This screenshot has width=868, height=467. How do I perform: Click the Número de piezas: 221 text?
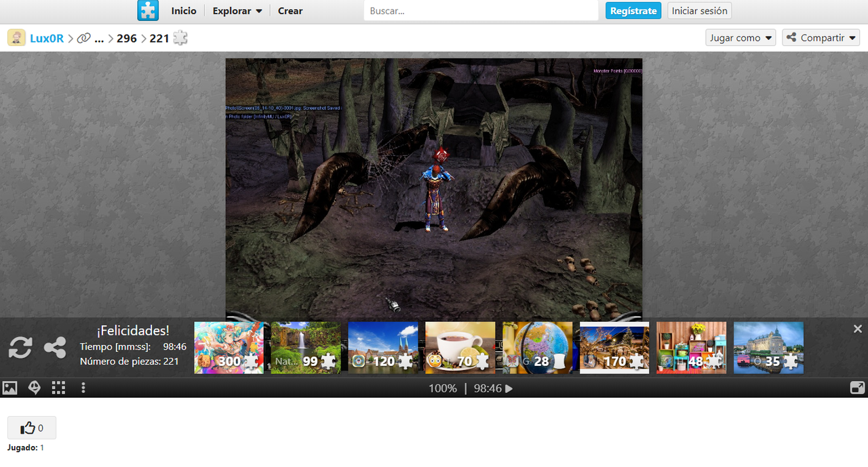(x=130, y=362)
